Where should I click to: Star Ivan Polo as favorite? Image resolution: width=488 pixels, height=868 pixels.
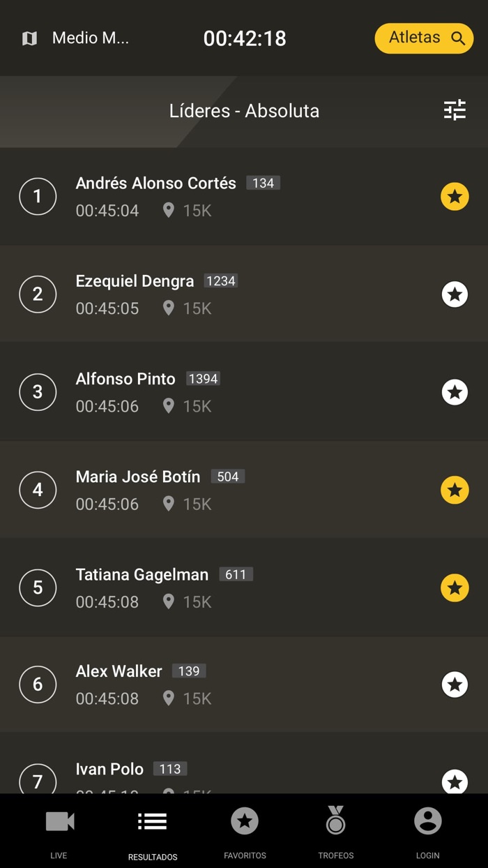(455, 781)
